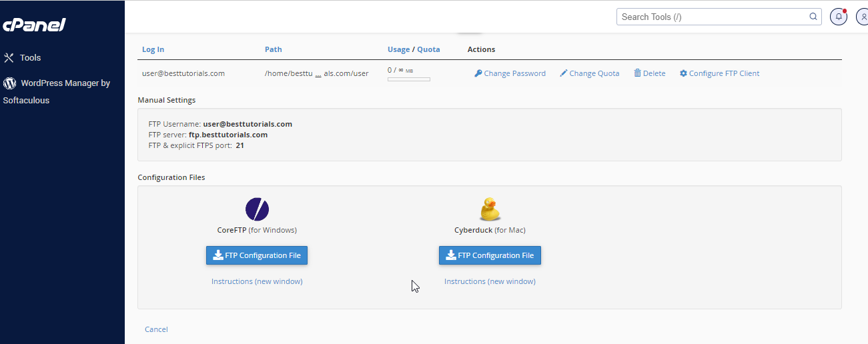The width and height of the screenshot is (868, 344).
Task: Click the usage quota progress bar
Action: point(409,79)
